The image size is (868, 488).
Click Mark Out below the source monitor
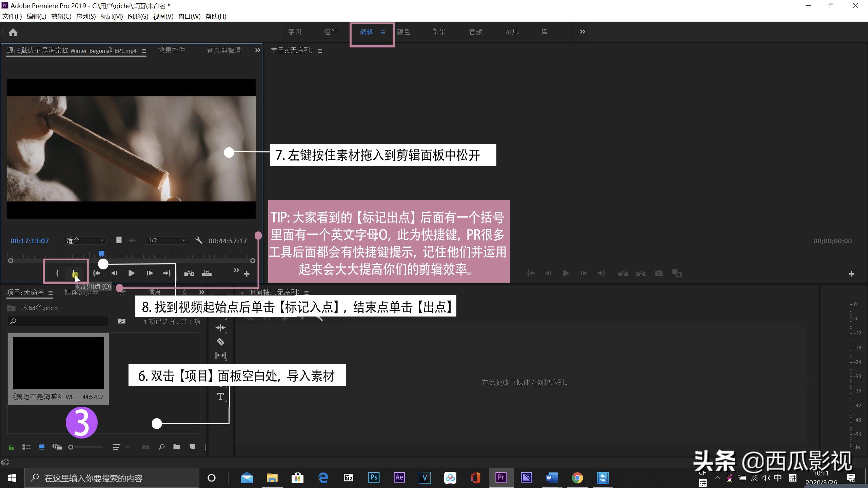(x=74, y=273)
